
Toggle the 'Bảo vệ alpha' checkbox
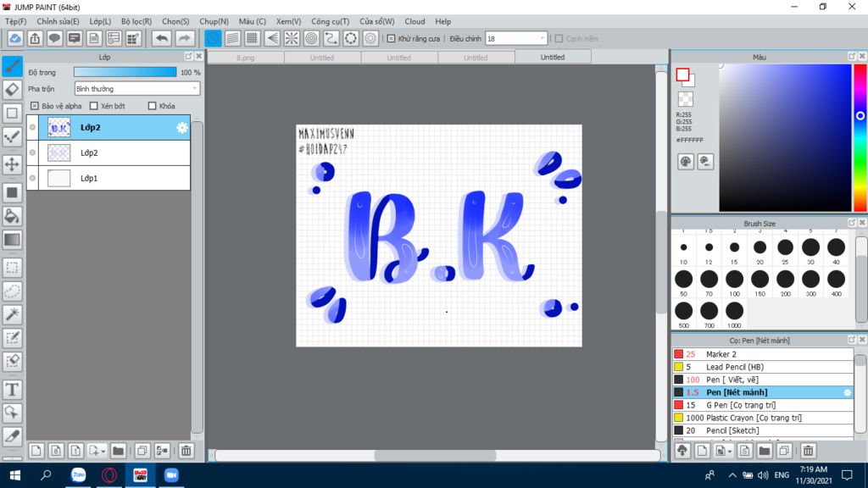tap(34, 106)
